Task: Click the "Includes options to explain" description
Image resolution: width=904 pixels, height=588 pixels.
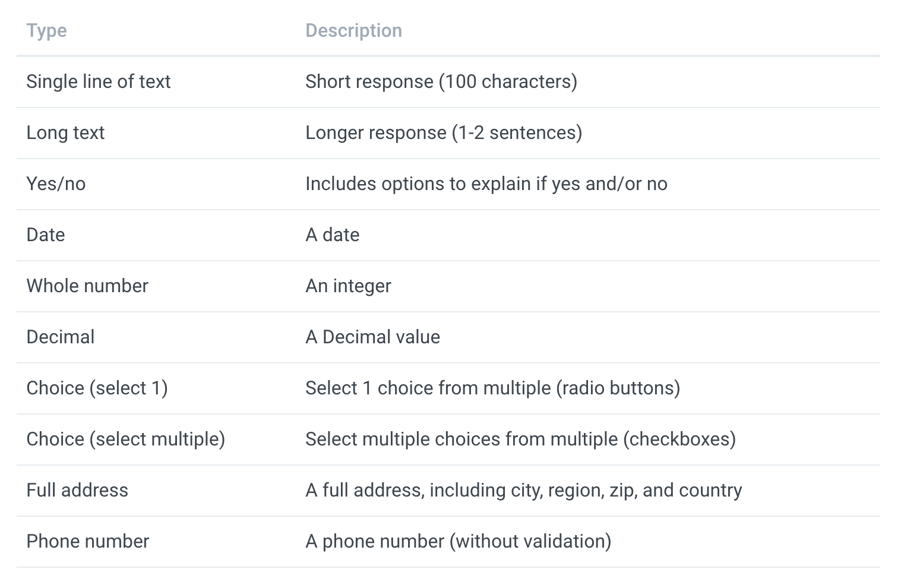Action: pyautogui.click(x=486, y=184)
